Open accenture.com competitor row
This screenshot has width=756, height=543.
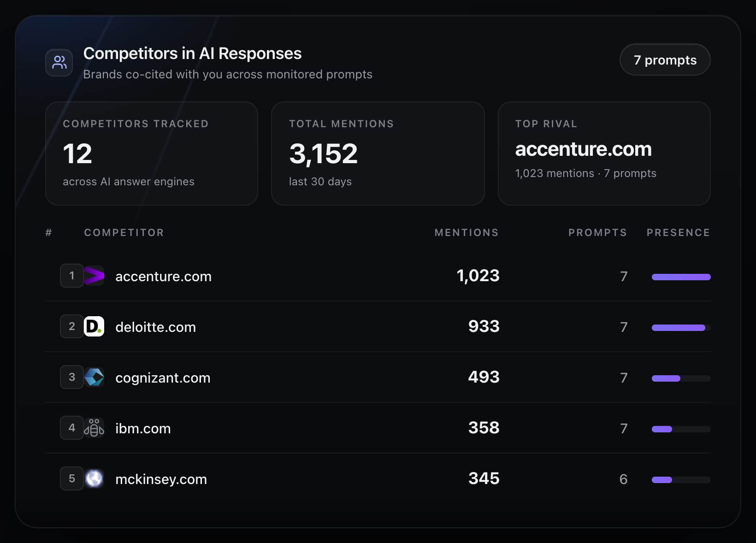[x=378, y=276]
